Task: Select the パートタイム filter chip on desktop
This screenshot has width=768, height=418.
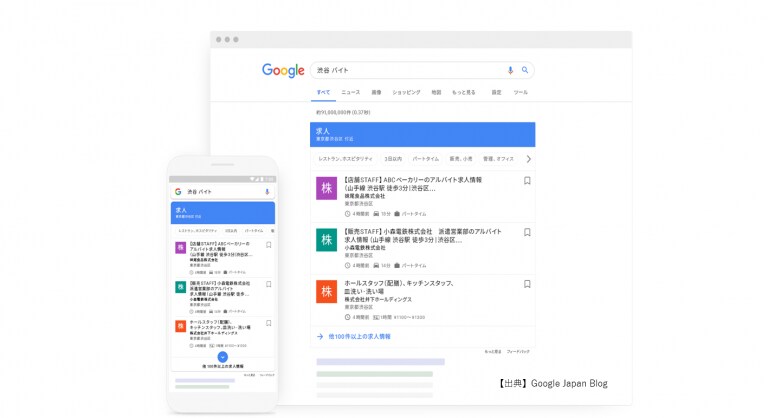Action: 426,159
